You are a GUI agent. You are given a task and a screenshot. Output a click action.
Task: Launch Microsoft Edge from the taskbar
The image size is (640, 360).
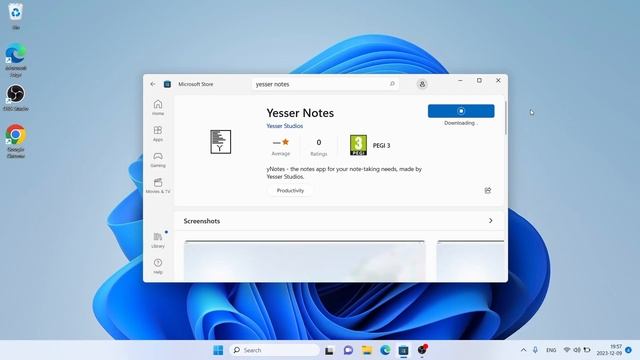point(385,350)
